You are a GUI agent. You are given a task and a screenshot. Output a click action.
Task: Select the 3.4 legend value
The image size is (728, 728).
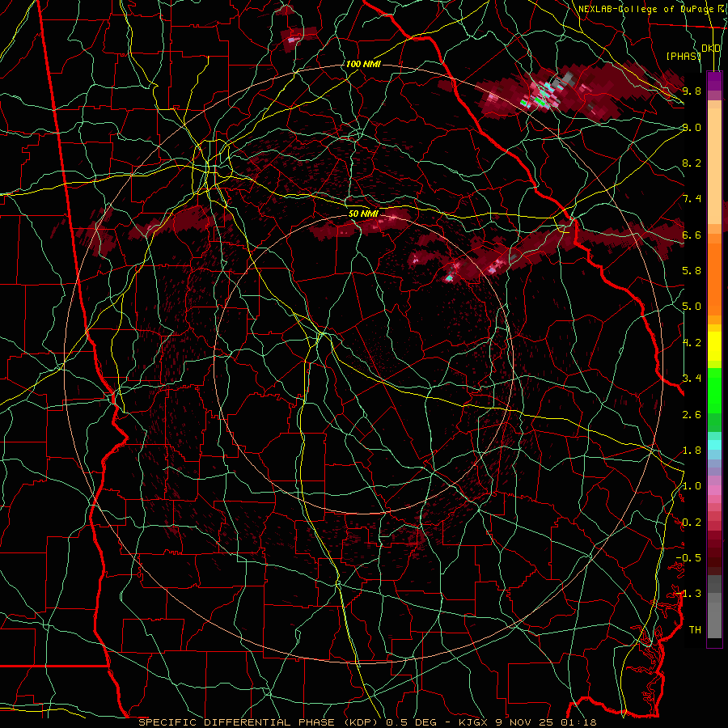tap(692, 379)
